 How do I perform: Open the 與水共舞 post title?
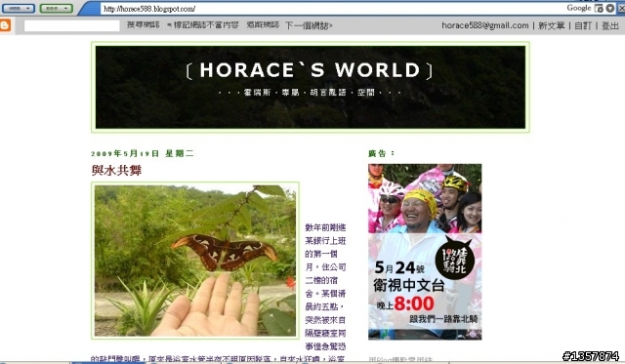[116, 170]
